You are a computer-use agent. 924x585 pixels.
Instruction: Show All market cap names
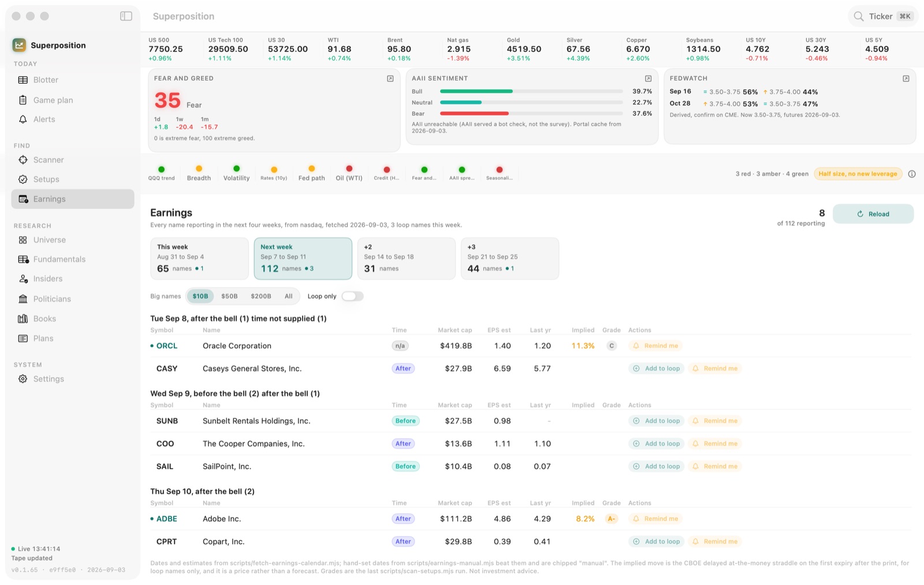point(289,296)
